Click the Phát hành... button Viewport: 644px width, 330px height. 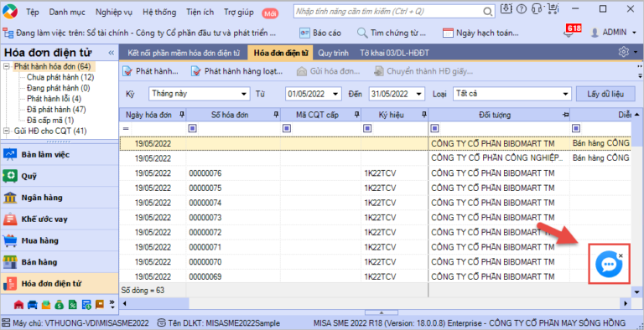pyautogui.click(x=150, y=71)
